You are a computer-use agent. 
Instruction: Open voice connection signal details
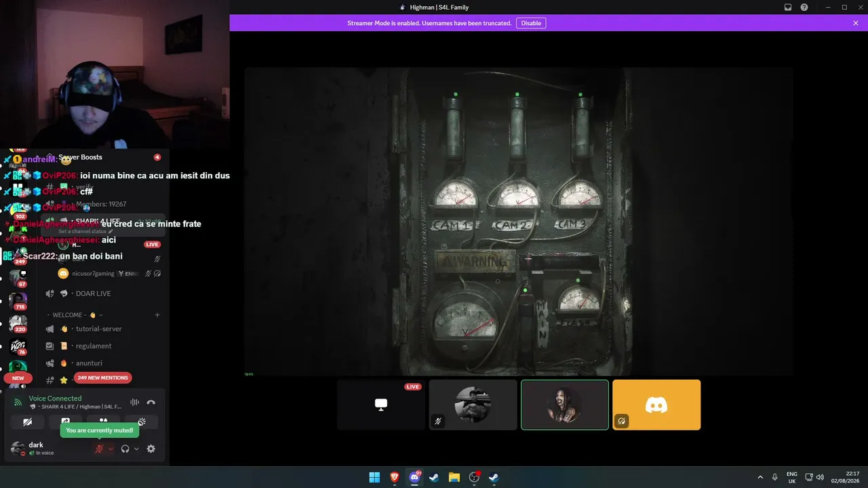point(18,403)
